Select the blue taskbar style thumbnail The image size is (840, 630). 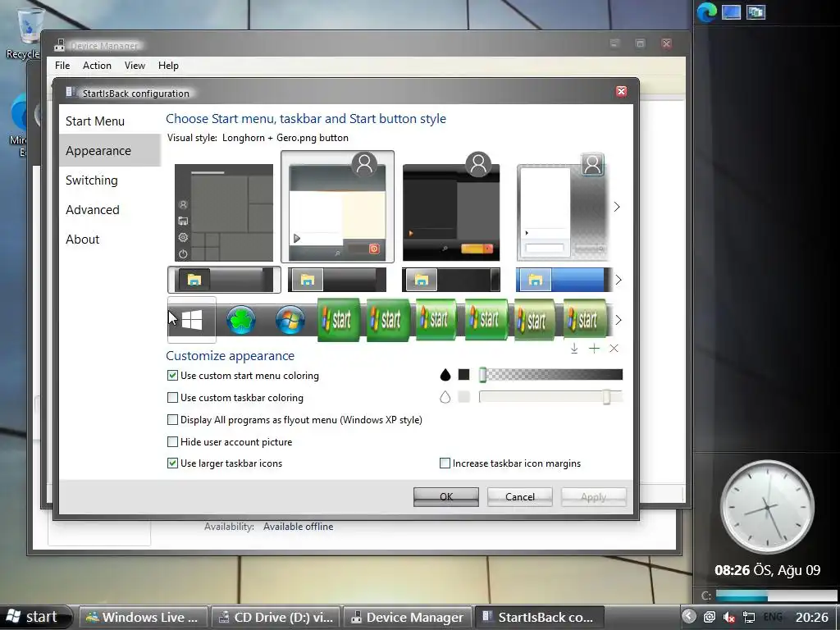pyautogui.click(x=564, y=280)
